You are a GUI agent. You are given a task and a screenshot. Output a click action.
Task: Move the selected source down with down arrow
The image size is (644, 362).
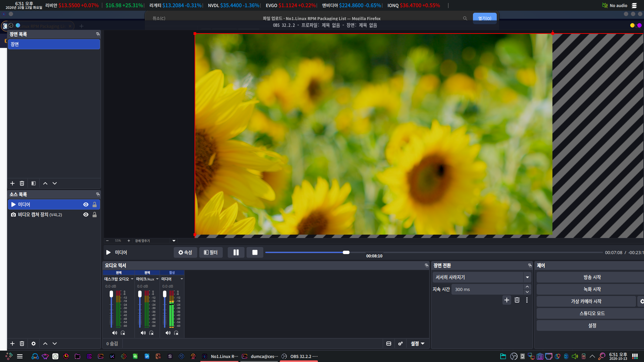[55, 344]
